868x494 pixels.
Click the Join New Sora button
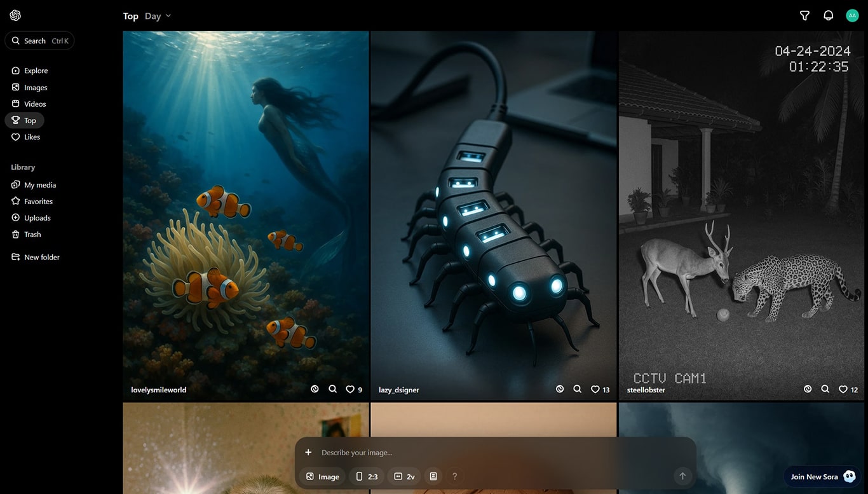(x=822, y=477)
